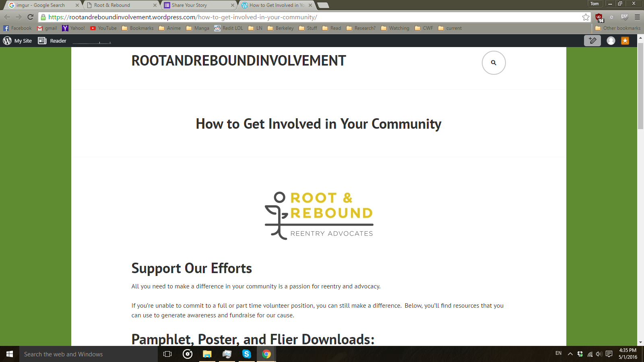
Task: Expand the Read bookmark folder
Action: pyautogui.click(x=332, y=28)
